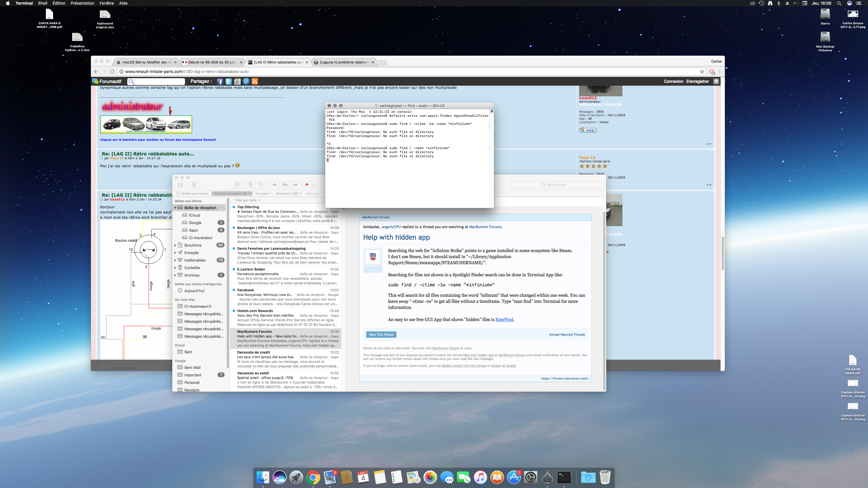The width and height of the screenshot is (868, 488).
Task: Click Forward arrow icon in Mail toolbar
Action: click(x=295, y=185)
